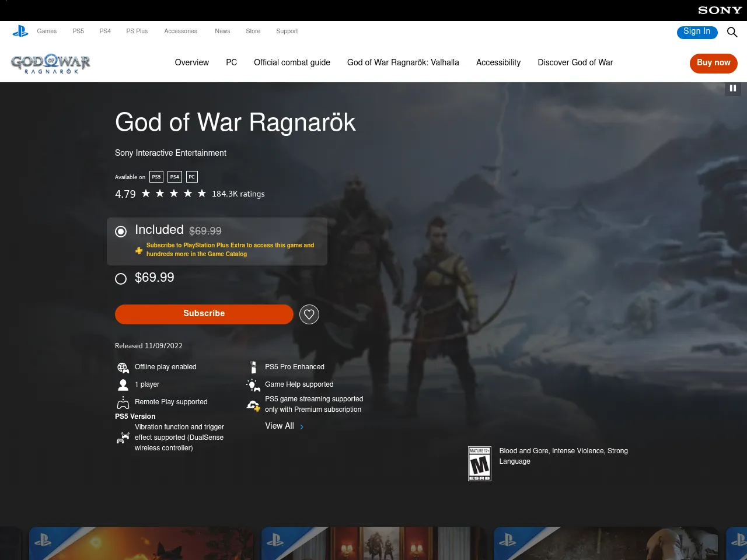
Task: Switch to the PC tab
Action: (x=231, y=62)
